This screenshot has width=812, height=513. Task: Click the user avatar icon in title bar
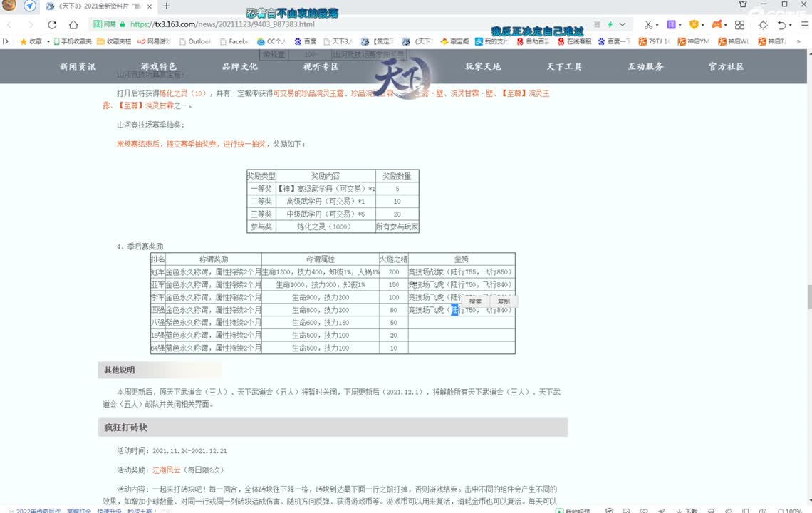click(x=9, y=6)
